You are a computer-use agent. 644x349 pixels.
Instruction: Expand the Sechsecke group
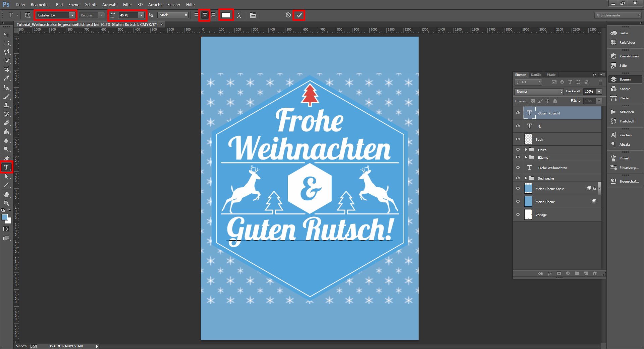[526, 178]
